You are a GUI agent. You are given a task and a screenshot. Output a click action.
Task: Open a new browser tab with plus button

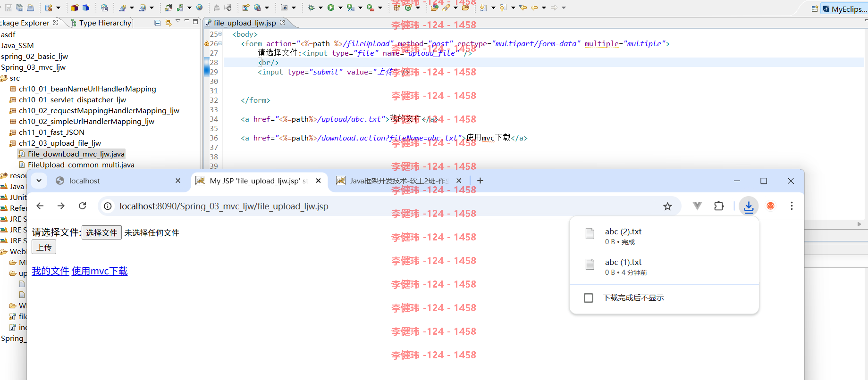tap(480, 181)
